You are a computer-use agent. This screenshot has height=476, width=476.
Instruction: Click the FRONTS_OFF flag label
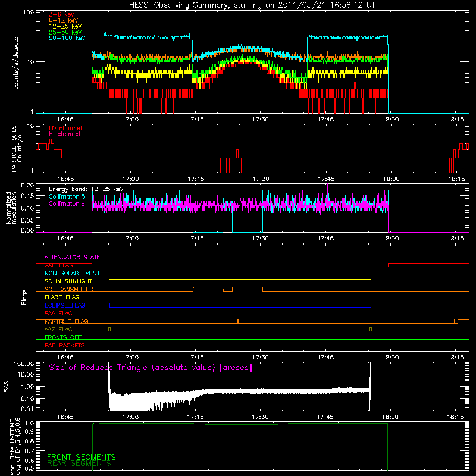pyautogui.click(x=63, y=337)
